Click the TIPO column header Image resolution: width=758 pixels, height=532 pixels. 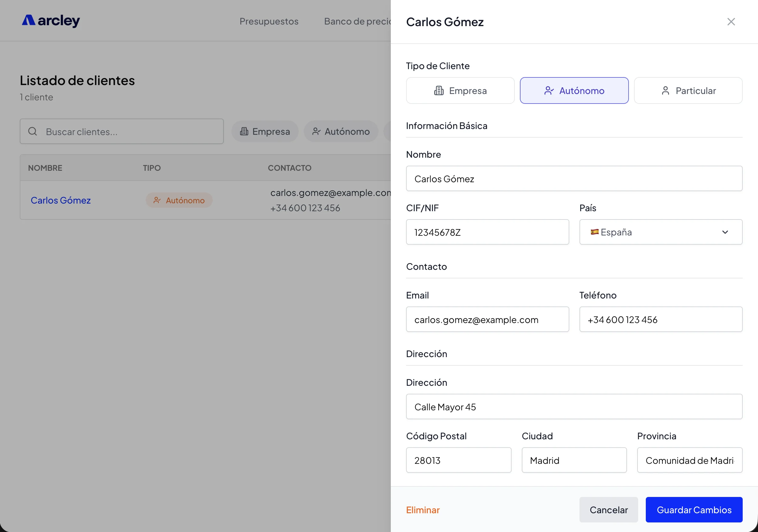click(x=151, y=168)
